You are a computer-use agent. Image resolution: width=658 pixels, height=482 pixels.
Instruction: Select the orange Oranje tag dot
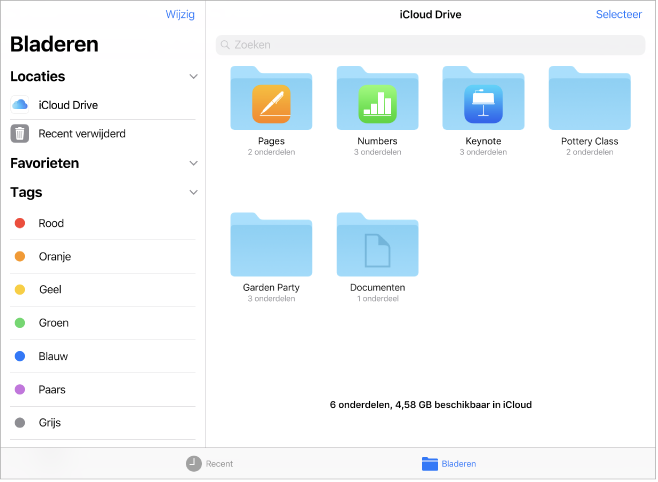pyautogui.click(x=20, y=256)
